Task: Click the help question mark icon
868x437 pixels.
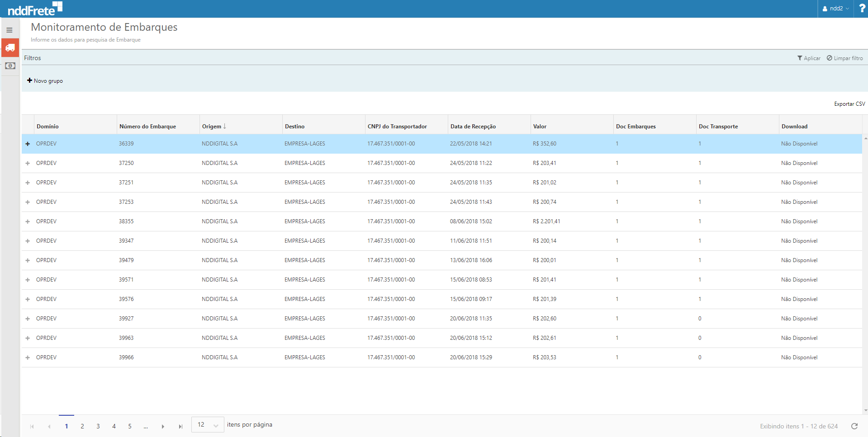Action: point(862,9)
